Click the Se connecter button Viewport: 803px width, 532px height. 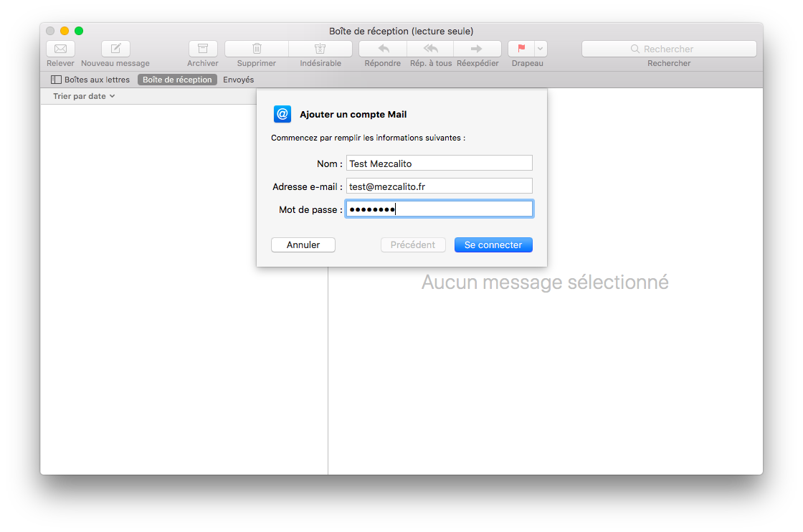pyautogui.click(x=493, y=244)
